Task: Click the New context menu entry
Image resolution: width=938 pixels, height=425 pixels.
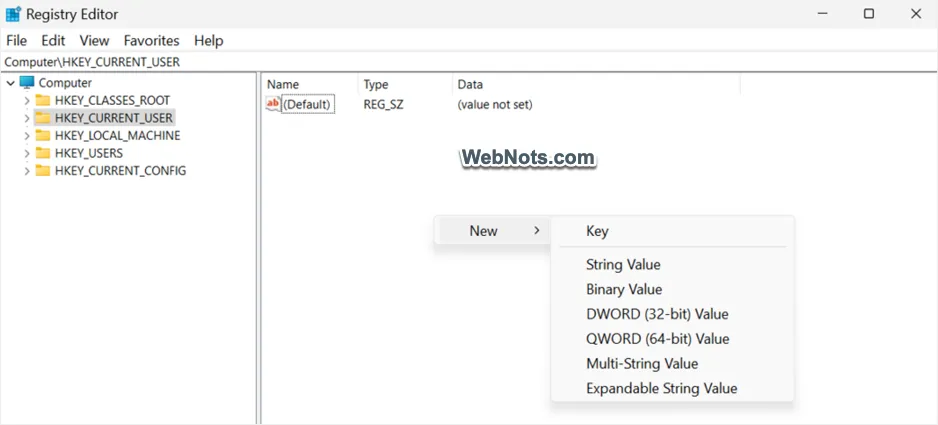Action: point(492,231)
